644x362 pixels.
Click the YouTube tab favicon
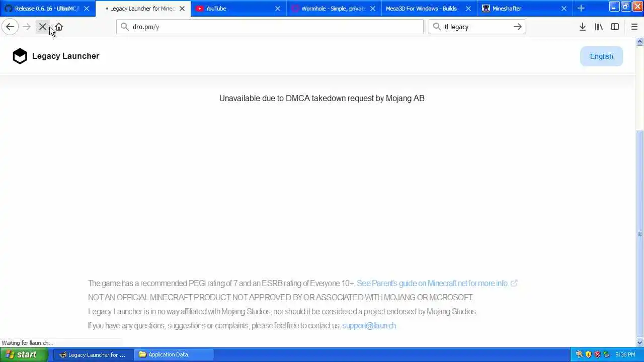[200, 9]
